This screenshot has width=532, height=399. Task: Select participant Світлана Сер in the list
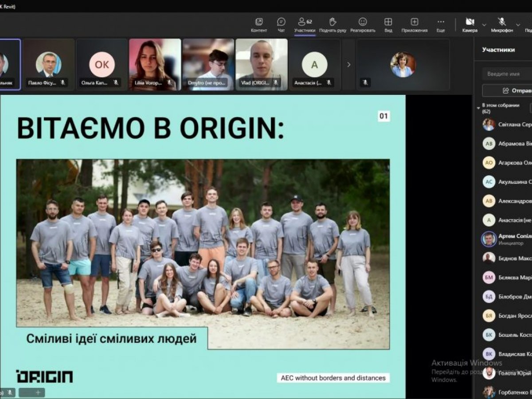coord(507,125)
